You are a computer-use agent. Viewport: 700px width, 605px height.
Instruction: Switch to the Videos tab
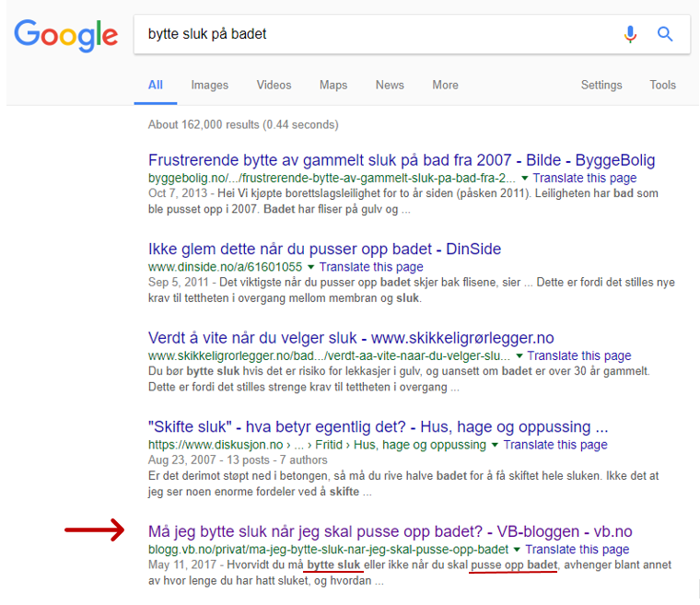click(x=274, y=85)
